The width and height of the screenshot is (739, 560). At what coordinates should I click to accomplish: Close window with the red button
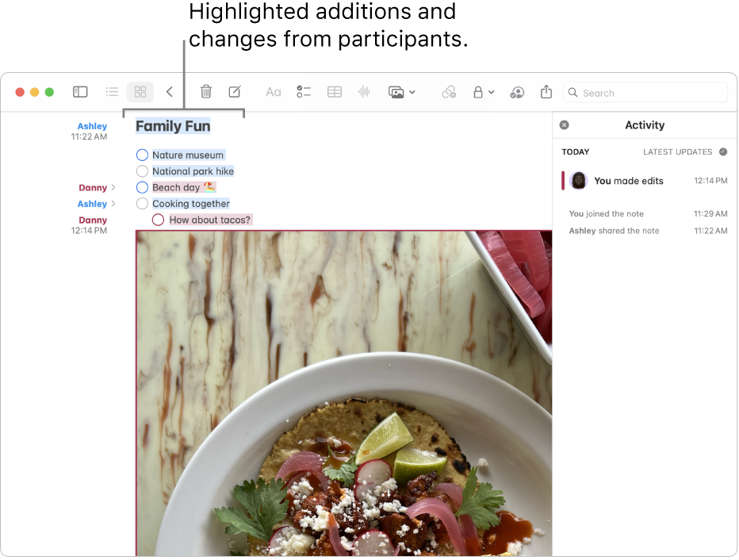tap(20, 92)
